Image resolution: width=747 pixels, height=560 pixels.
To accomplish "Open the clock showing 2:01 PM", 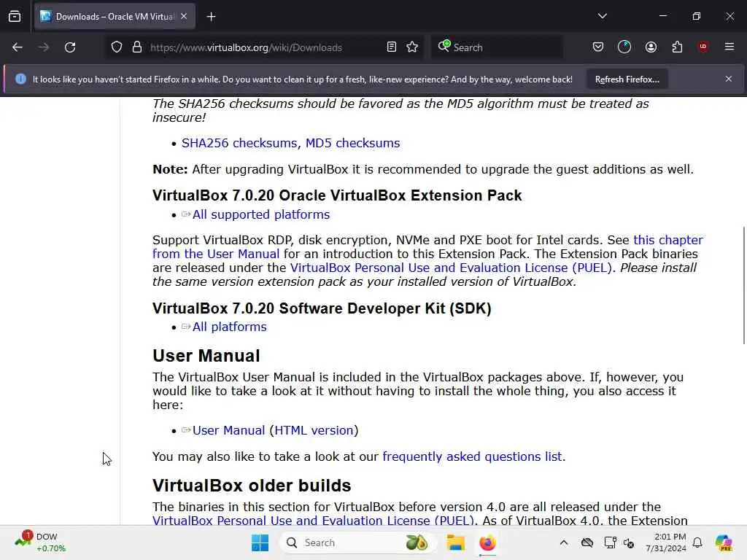I will [666, 542].
